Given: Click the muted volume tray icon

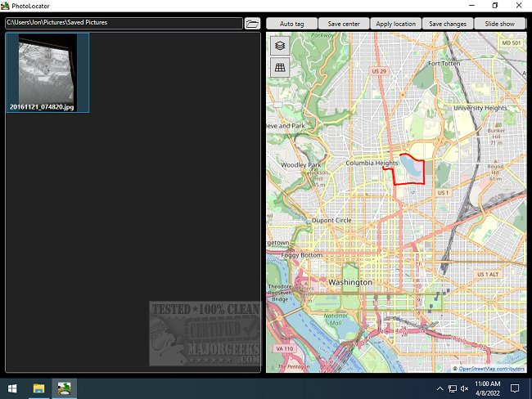Looking at the screenshot, I should click(465, 388).
